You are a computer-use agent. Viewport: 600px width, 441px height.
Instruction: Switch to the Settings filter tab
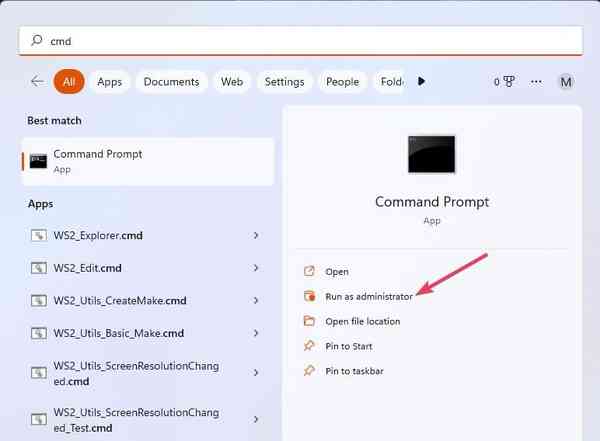(284, 82)
